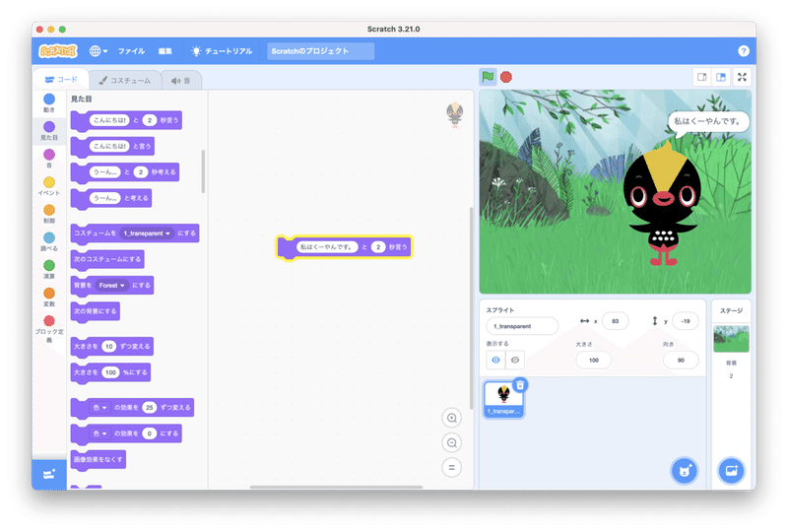Click the 次の背景にする block

[x=95, y=311]
